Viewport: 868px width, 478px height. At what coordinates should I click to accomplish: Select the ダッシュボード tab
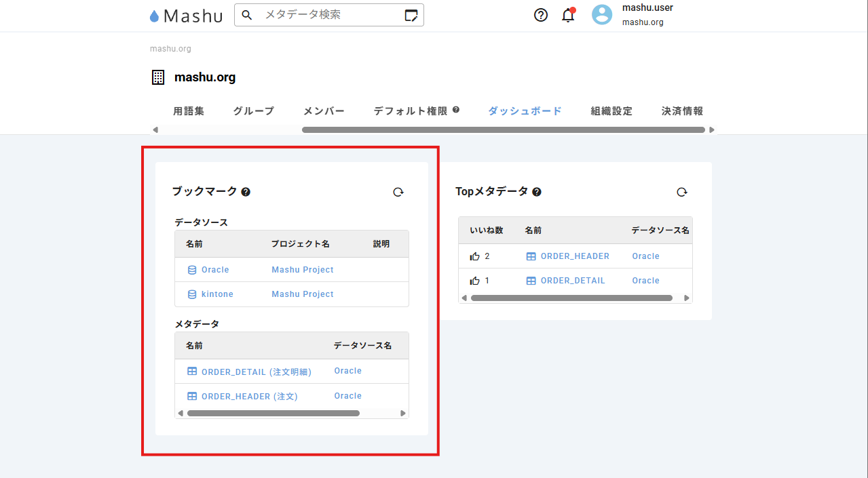click(x=525, y=111)
